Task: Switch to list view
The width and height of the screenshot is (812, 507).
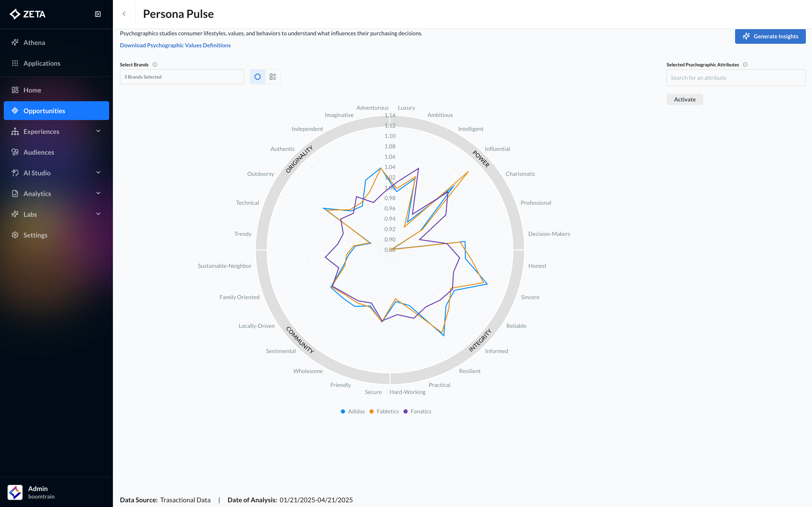Action: 273,77
